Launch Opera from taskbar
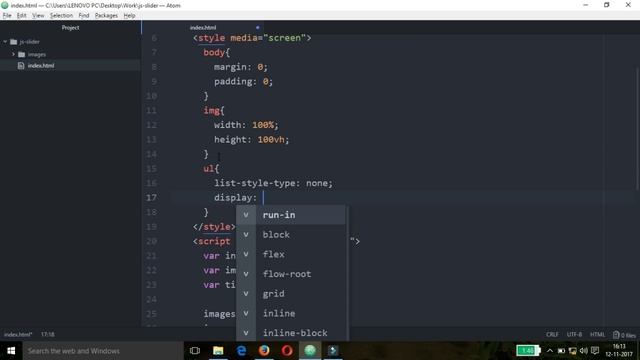Viewport: 640px width, 360px height. click(287, 351)
